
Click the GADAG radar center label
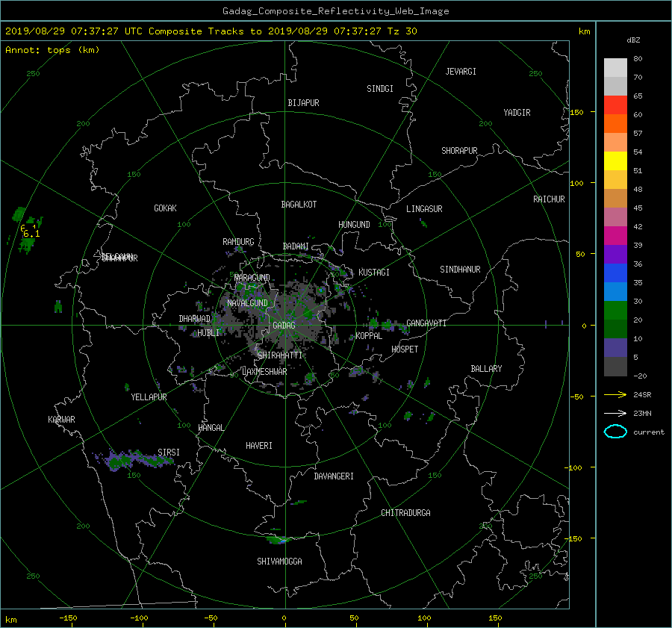click(x=284, y=326)
